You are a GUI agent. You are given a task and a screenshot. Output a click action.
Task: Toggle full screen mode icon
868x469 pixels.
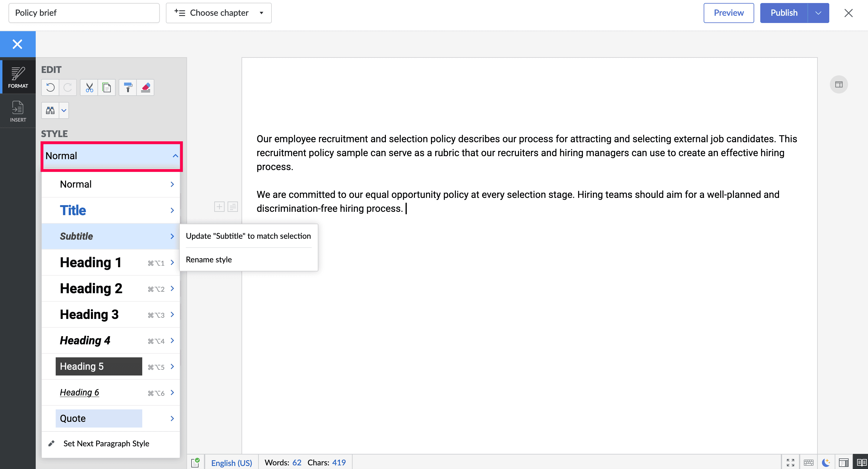click(x=791, y=462)
